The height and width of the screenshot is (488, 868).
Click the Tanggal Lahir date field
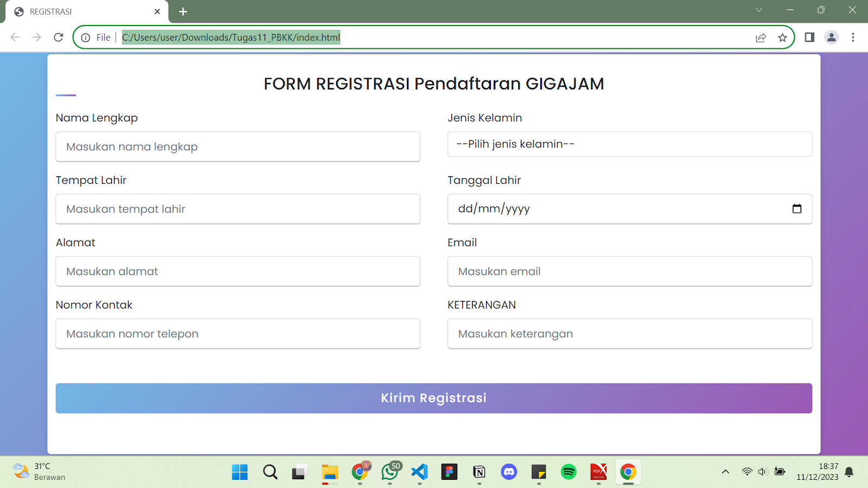click(x=630, y=209)
